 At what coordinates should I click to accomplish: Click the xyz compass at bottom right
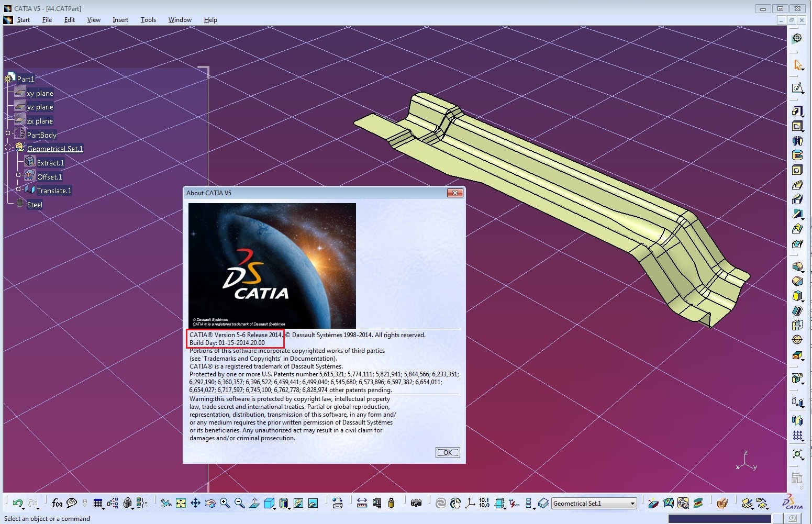pyautogui.click(x=747, y=461)
